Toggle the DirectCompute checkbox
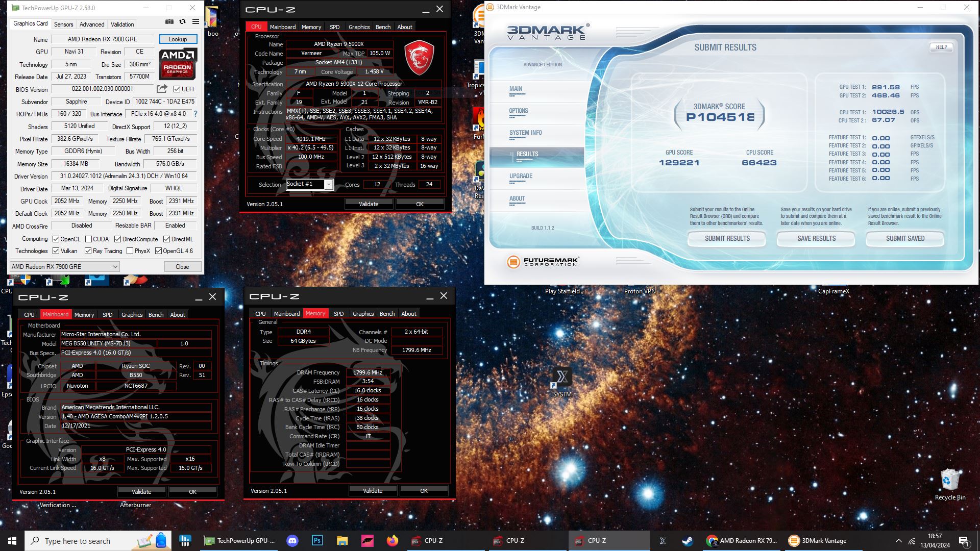This screenshot has height=551, width=980. pos(118,239)
